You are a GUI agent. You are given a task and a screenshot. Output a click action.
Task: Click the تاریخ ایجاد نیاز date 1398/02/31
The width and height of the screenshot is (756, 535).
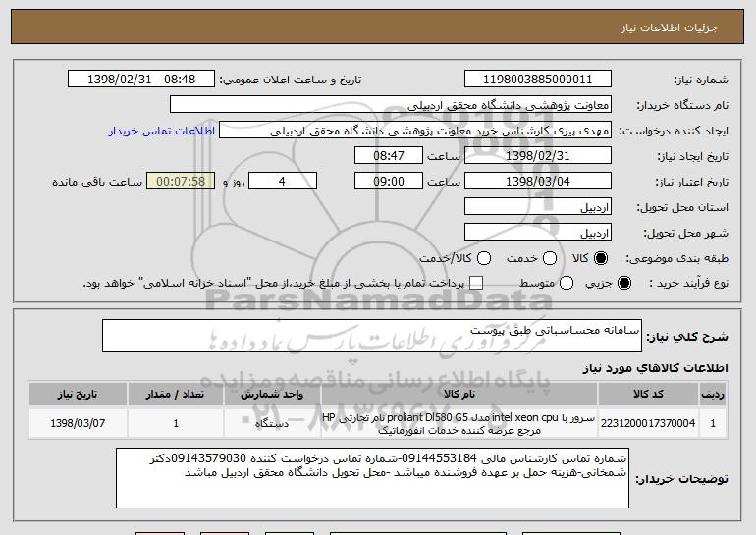(538, 156)
